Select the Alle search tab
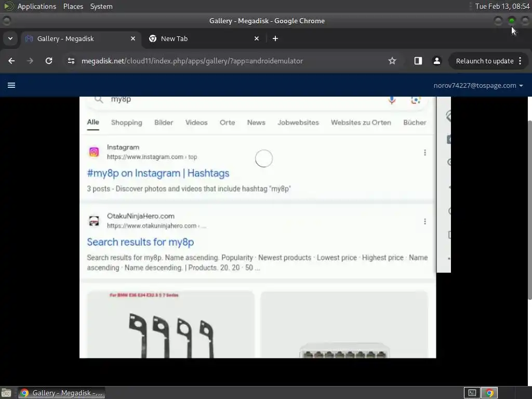Screen dimensions: 532x399 (x=93, y=122)
